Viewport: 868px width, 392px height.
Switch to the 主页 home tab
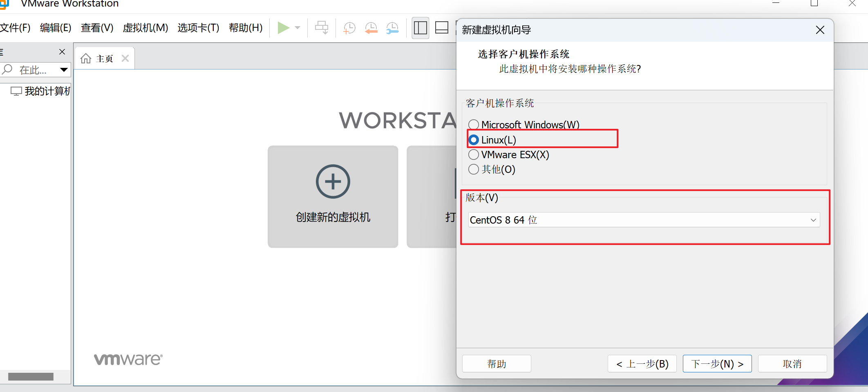point(105,58)
